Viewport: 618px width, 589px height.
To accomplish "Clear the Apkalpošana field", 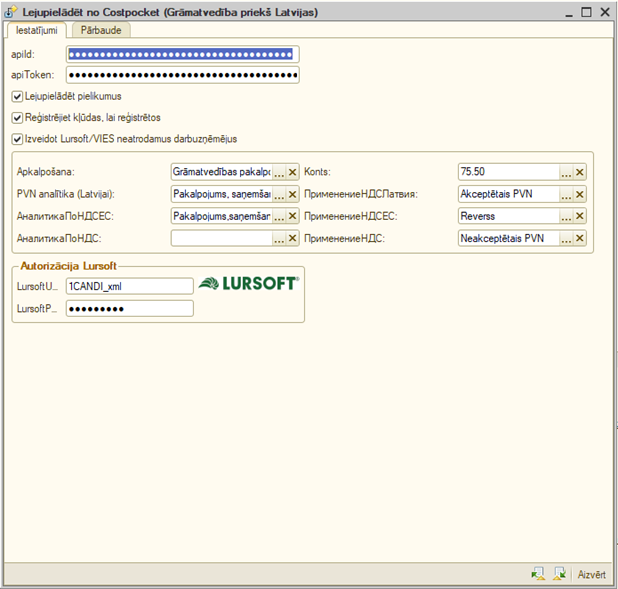I will pyautogui.click(x=292, y=172).
